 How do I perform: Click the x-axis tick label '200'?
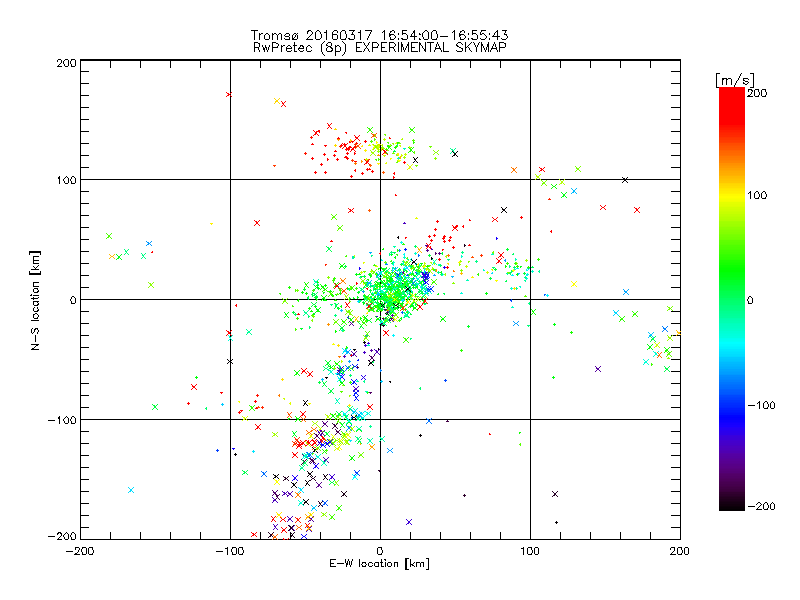[x=680, y=551]
